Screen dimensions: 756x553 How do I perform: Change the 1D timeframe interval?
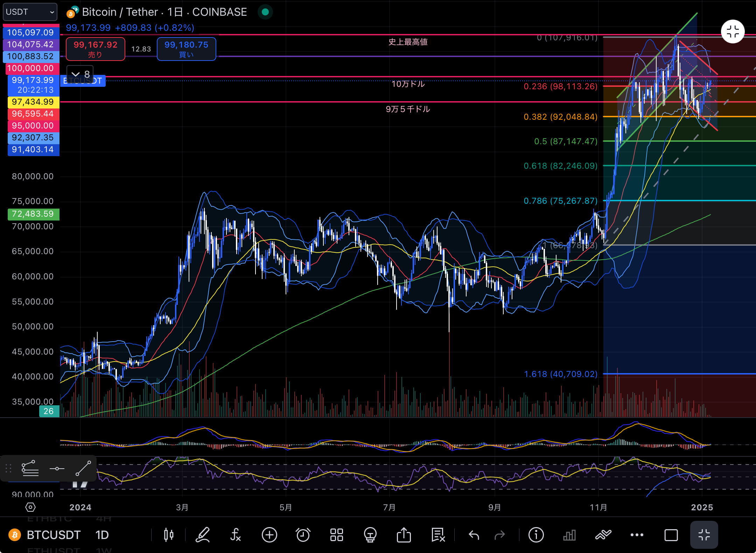(102, 535)
